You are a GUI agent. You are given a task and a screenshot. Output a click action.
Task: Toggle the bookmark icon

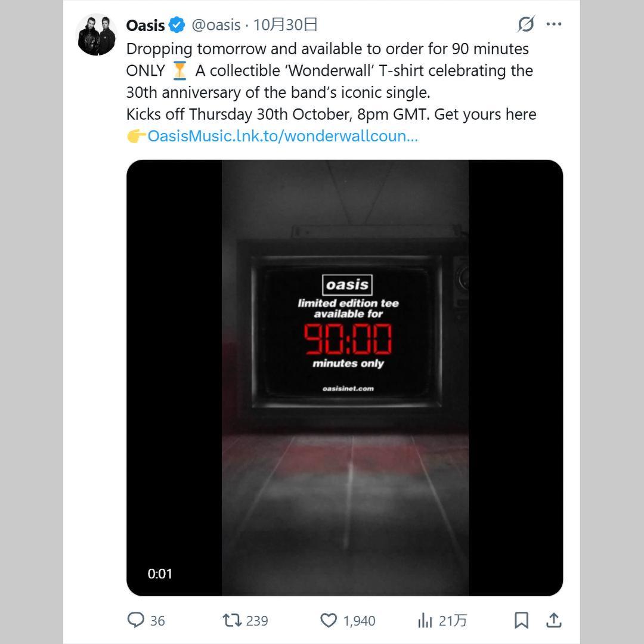[x=521, y=620]
